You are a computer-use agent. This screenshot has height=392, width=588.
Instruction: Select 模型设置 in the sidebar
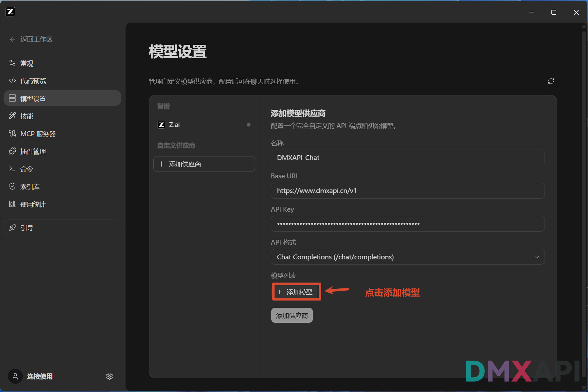click(x=62, y=98)
